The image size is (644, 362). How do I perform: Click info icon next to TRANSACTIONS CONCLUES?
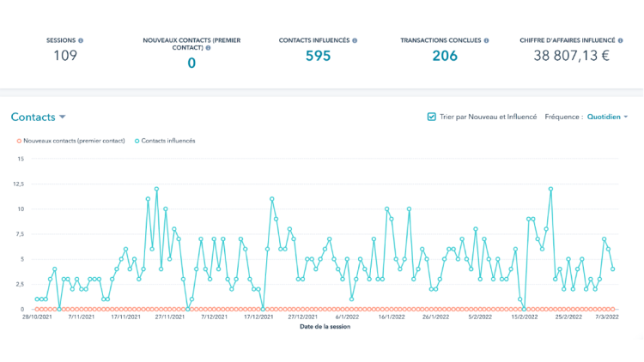(486, 40)
